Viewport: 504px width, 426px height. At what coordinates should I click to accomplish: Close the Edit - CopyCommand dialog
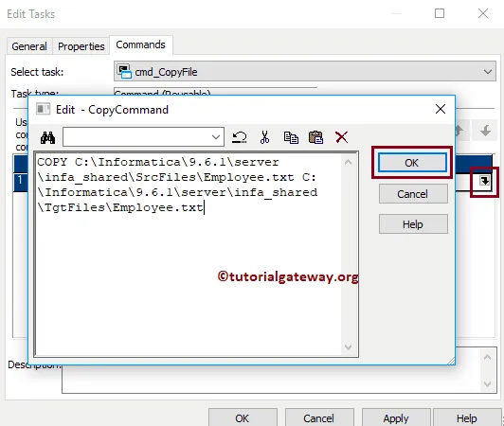(441, 109)
